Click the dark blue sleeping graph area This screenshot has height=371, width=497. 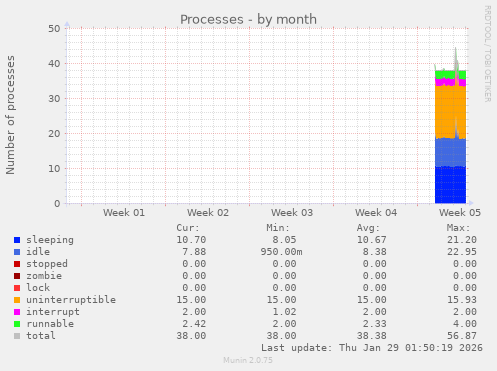(450, 185)
